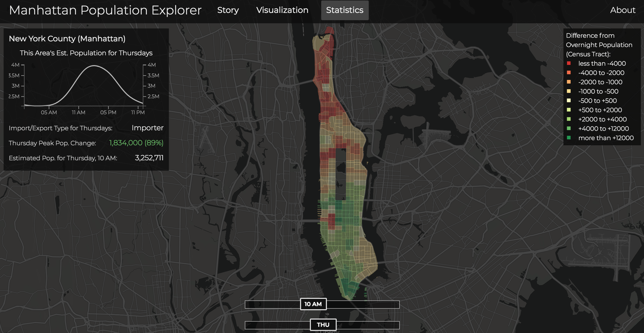Click the peak of the population curve
The image size is (644, 333).
click(x=94, y=66)
